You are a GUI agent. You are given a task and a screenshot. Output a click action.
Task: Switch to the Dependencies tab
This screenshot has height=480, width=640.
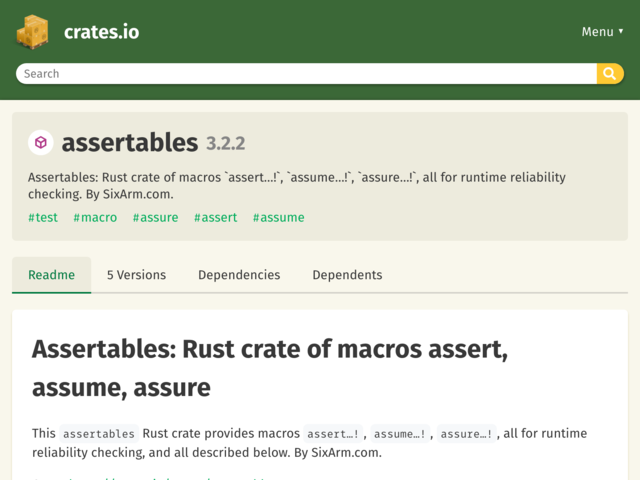pos(239,275)
